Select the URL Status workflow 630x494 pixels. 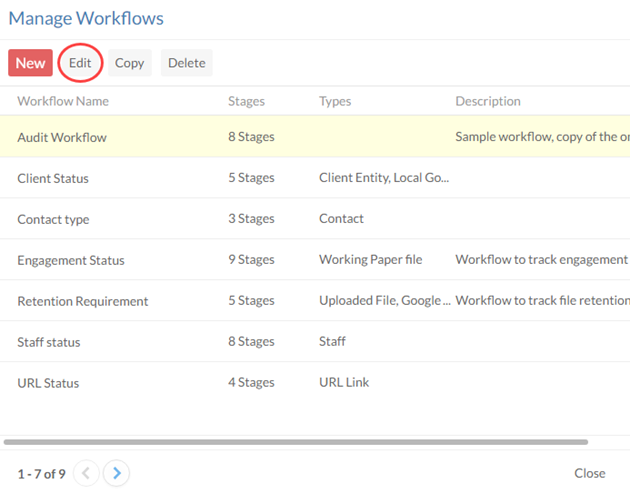coord(48,383)
